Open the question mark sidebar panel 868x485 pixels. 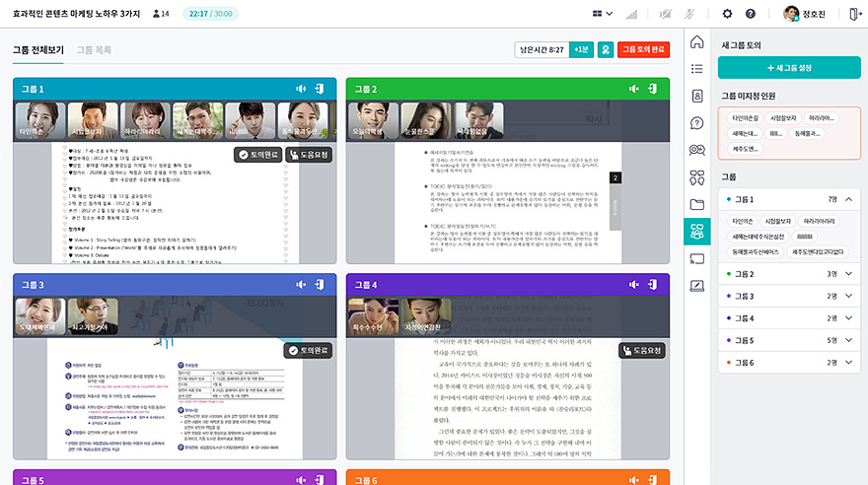coord(697,123)
